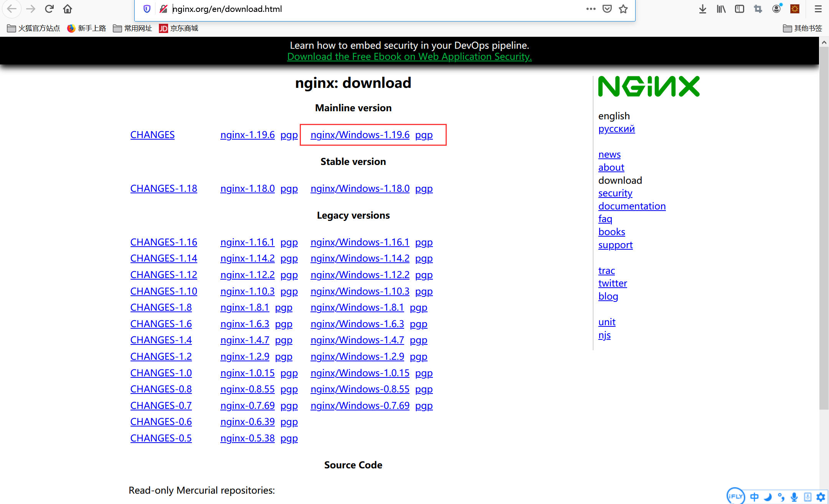
Task: Open the Firefox account icon
Action: pos(776,9)
